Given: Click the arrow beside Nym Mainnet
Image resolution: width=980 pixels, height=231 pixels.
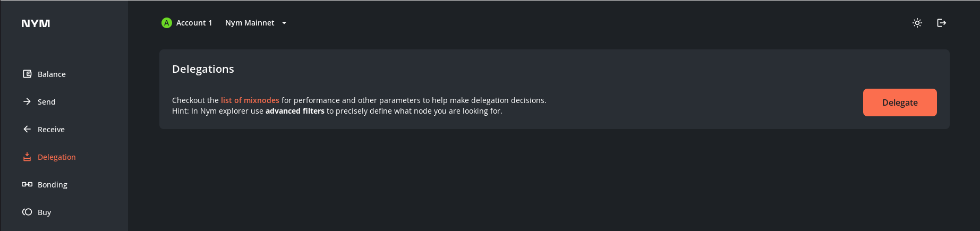Looking at the screenshot, I should [x=284, y=23].
